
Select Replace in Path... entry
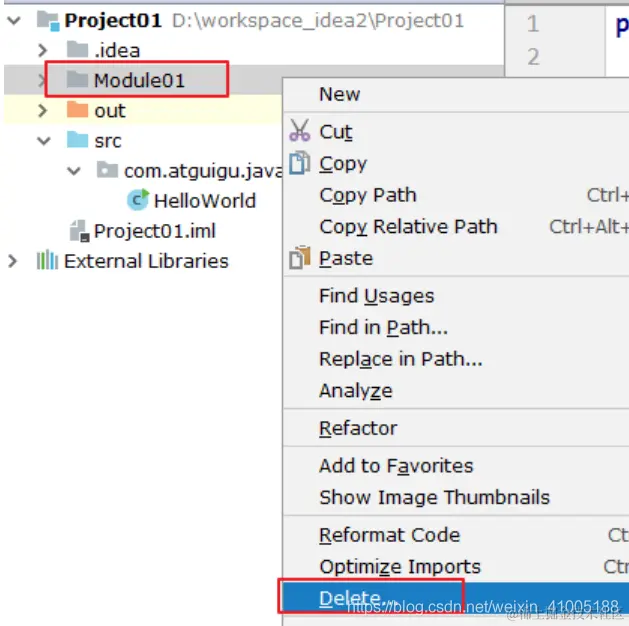pyautogui.click(x=456, y=359)
